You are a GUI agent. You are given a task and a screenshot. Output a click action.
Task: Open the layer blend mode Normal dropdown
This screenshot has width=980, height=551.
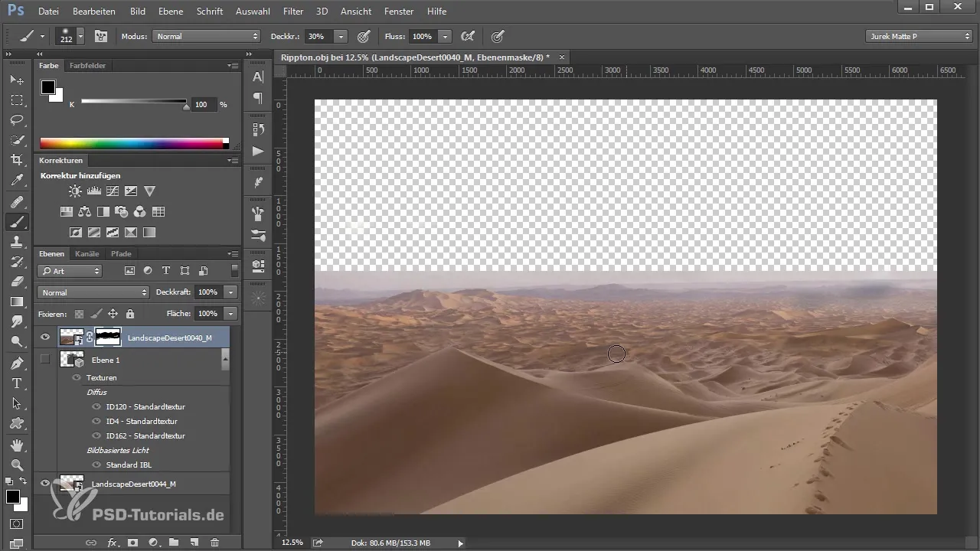[93, 292]
